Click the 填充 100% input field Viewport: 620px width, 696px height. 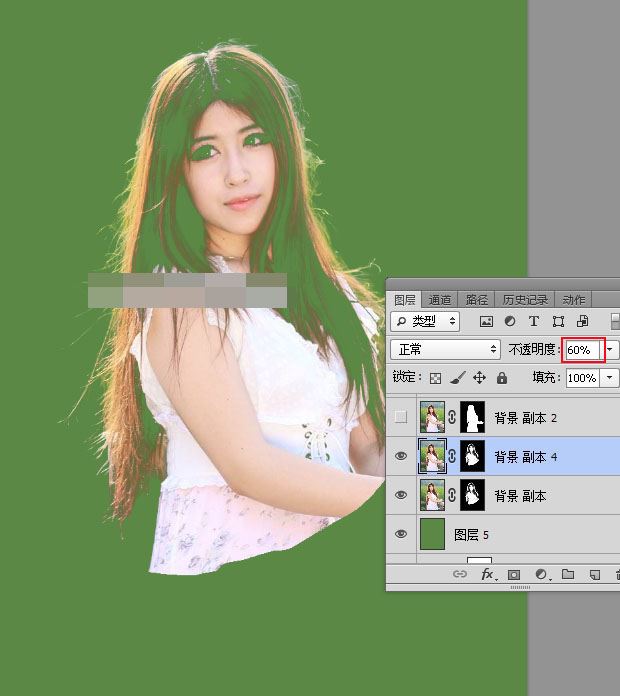pos(583,378)
